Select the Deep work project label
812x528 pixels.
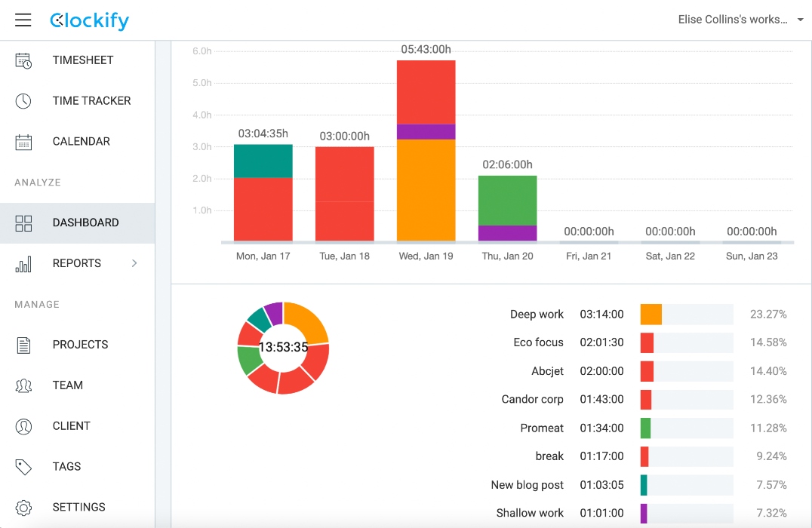539,314
